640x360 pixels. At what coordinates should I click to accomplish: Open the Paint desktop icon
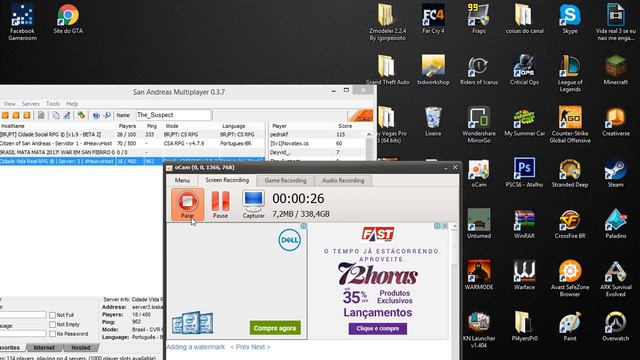coord(570,327)
